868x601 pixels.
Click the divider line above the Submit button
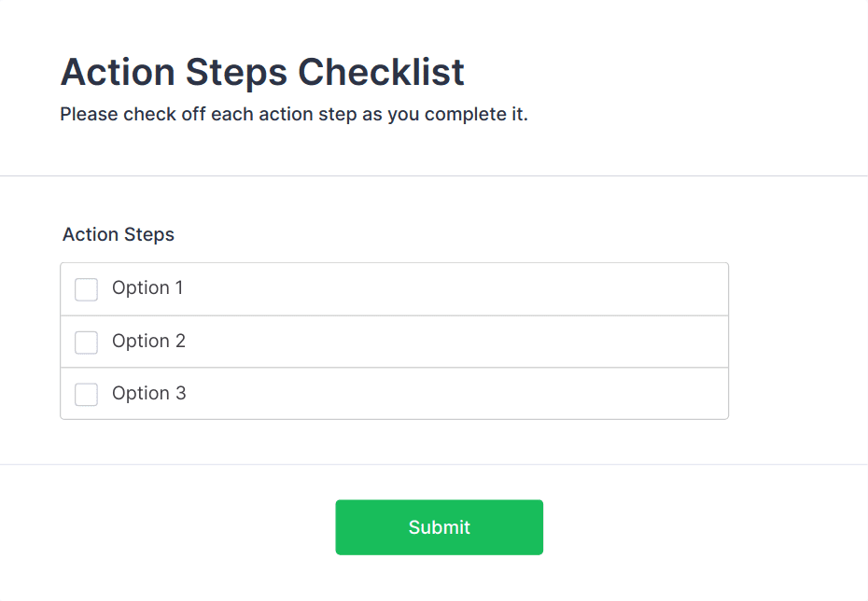pos(434,464)
